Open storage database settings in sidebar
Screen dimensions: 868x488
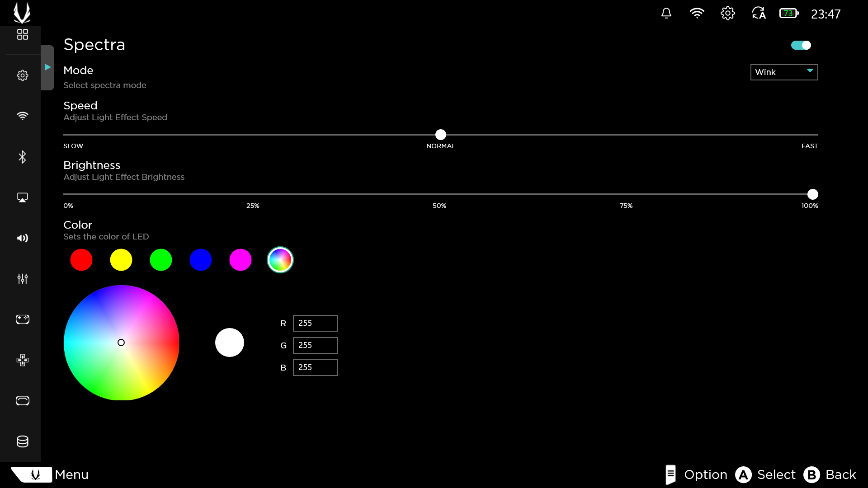pos(22,441)
